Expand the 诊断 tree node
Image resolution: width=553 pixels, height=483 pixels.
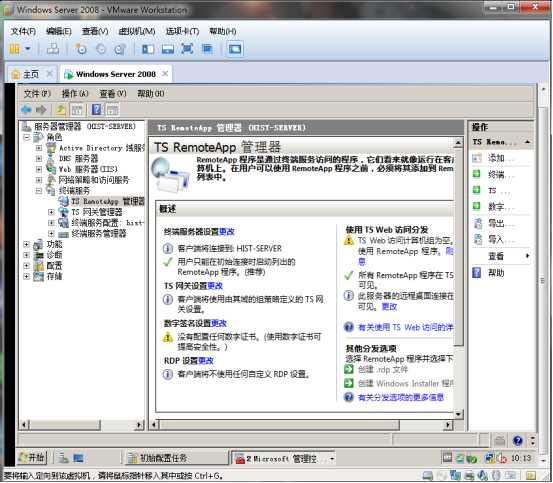click(x=26, y=255)
